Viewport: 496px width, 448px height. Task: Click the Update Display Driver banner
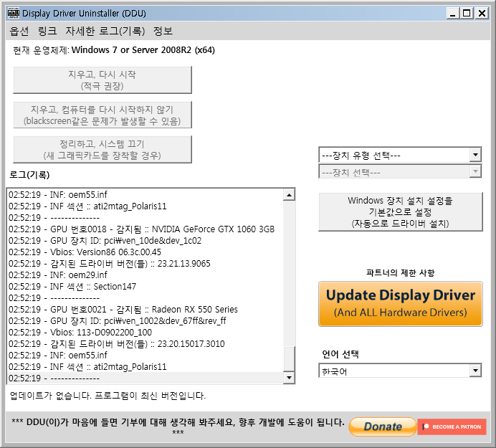click(401, 304)
